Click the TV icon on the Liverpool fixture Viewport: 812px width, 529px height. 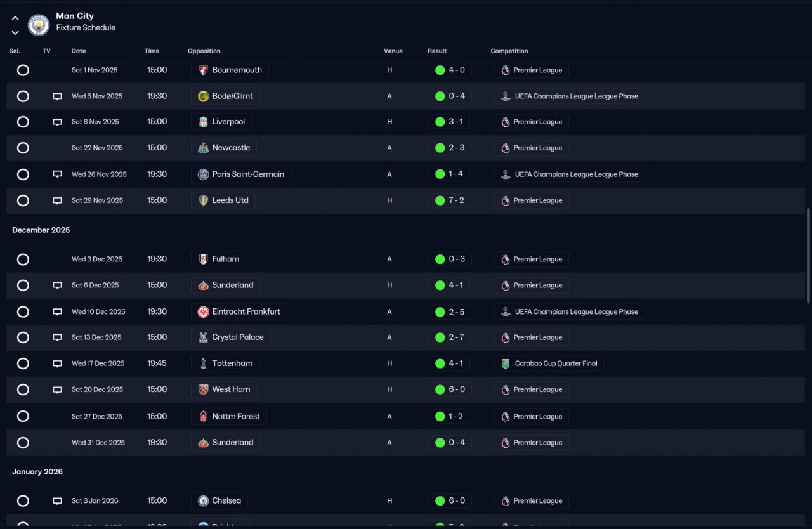point(58,122)
